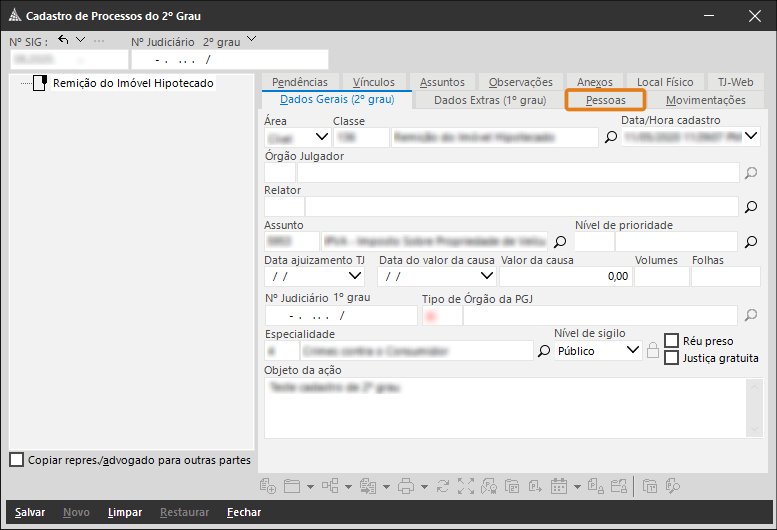Open the Movimentações tab
The image size is (777, 530).
point(706,100)
